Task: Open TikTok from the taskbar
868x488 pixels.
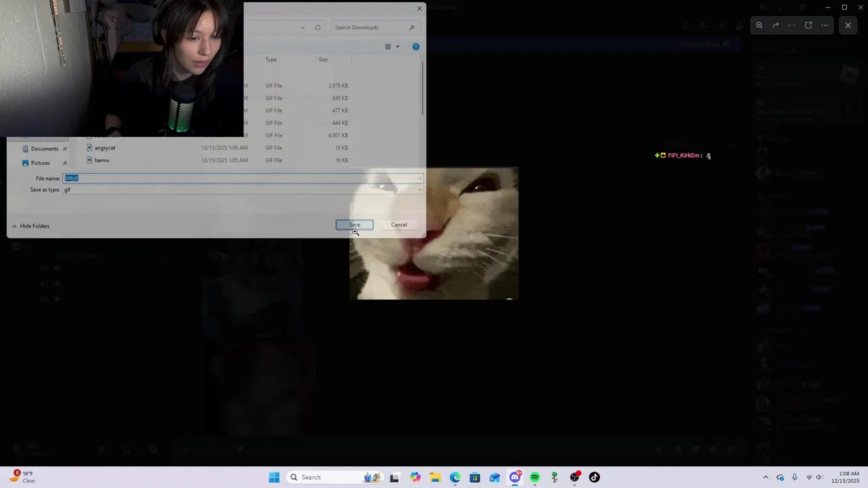Action: (595, 477)
